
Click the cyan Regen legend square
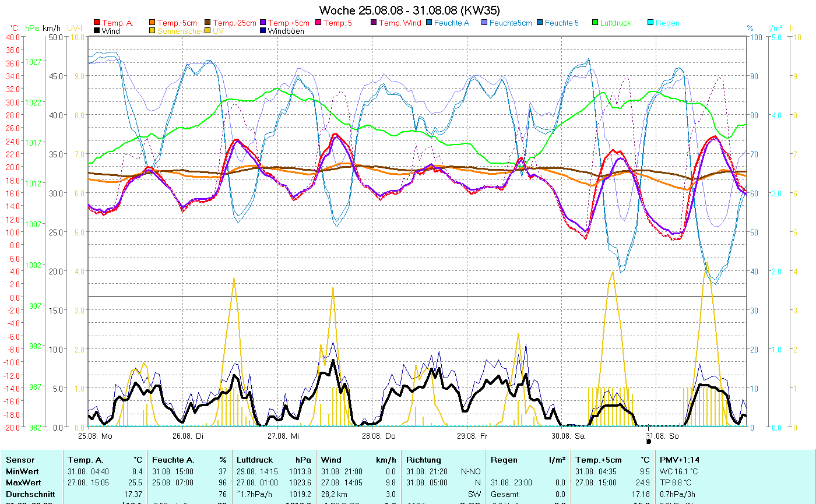(651, 23)
